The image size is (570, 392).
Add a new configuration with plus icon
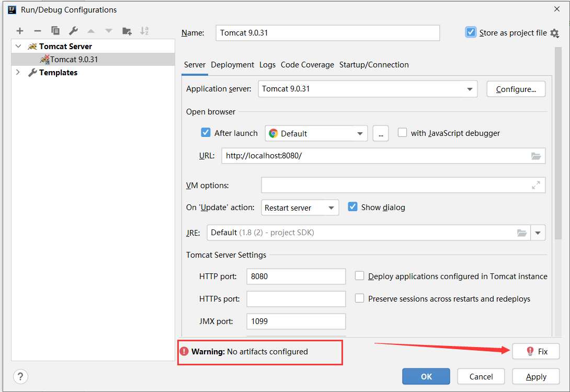tap(20, 31)
